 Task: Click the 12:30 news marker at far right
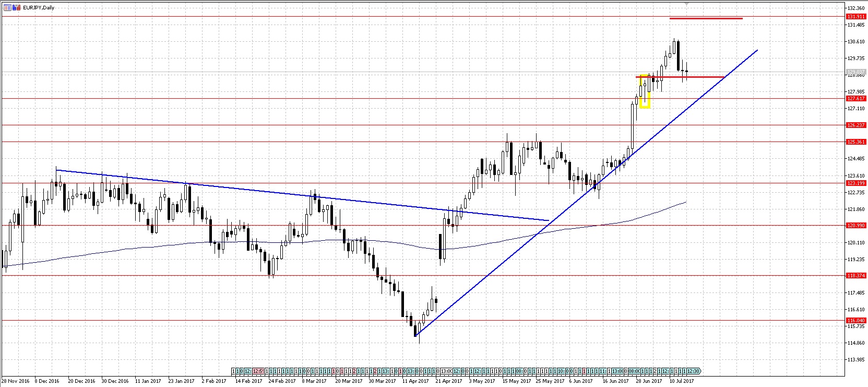[x=694, y=371]
